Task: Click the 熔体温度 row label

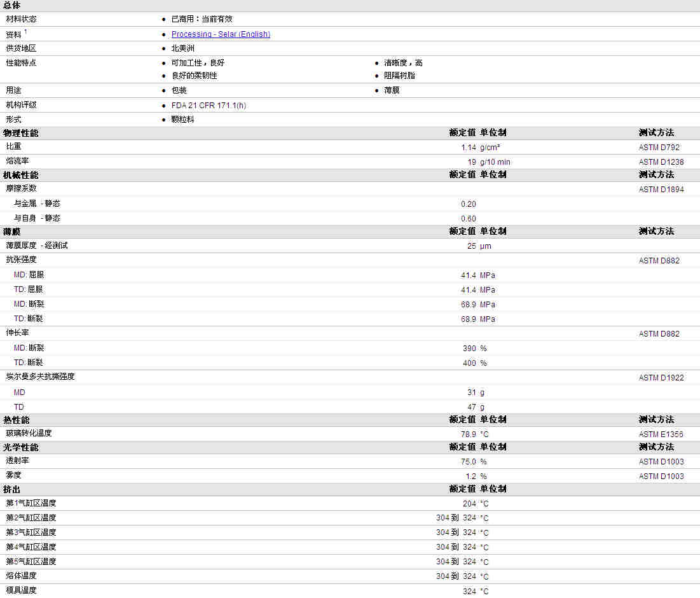Action: point(21,576)
